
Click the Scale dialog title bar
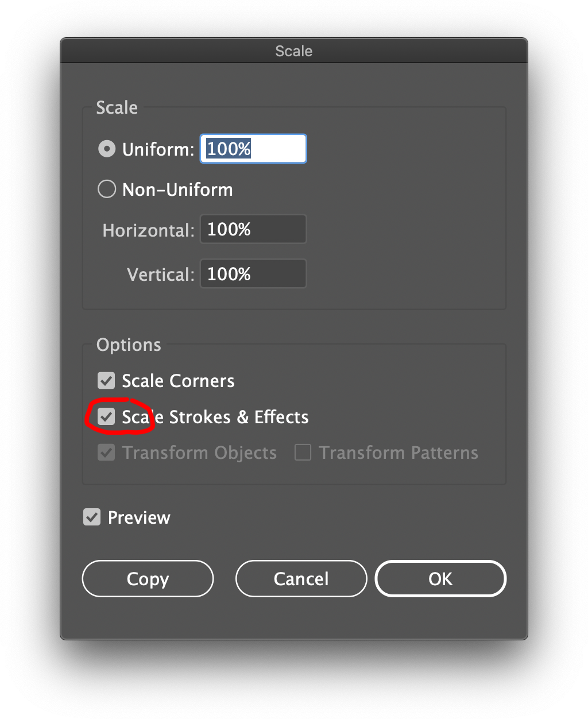(293, 51)
